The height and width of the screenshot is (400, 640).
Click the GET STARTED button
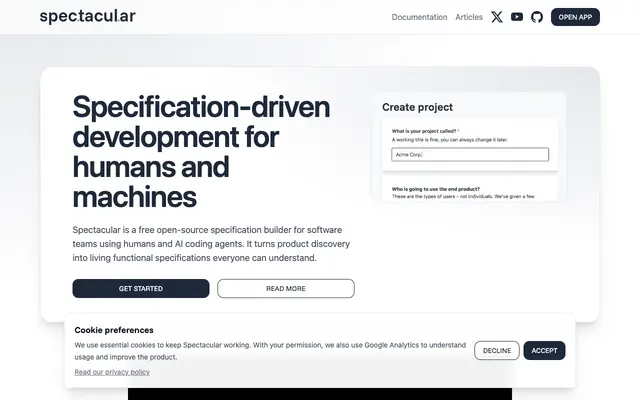[x=141, y=289]
